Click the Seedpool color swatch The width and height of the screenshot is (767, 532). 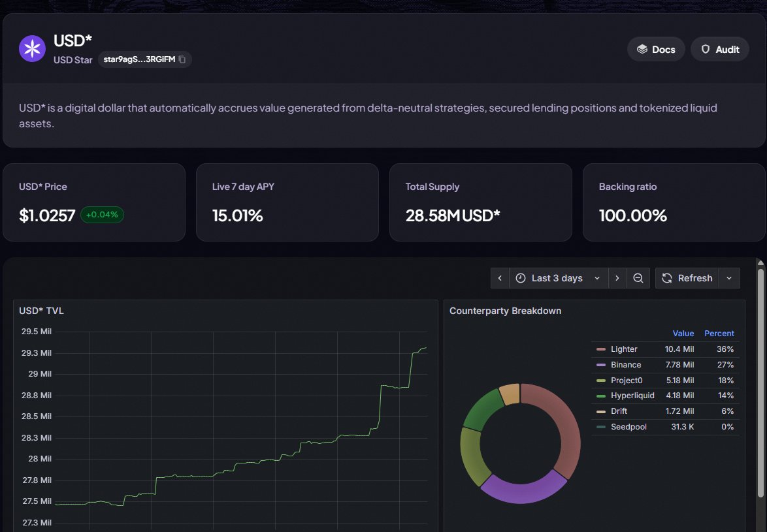coord(601,427)
